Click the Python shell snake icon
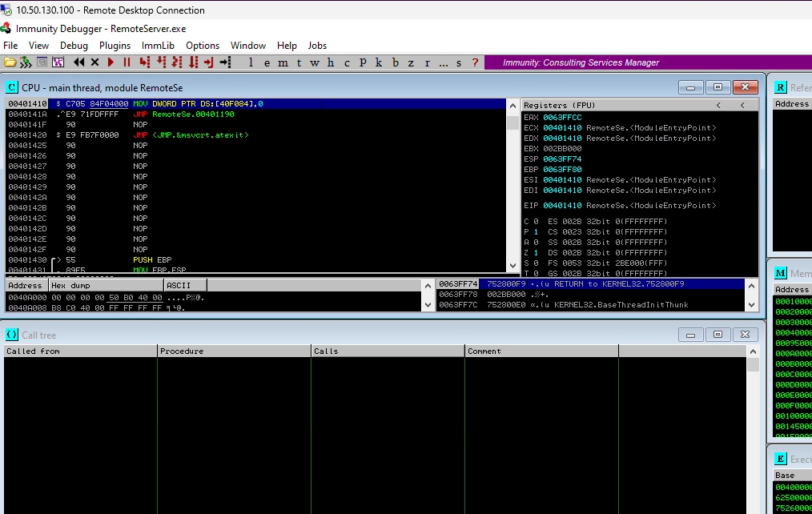The height and width of the screenshot is (514, 812). point(26,62)
